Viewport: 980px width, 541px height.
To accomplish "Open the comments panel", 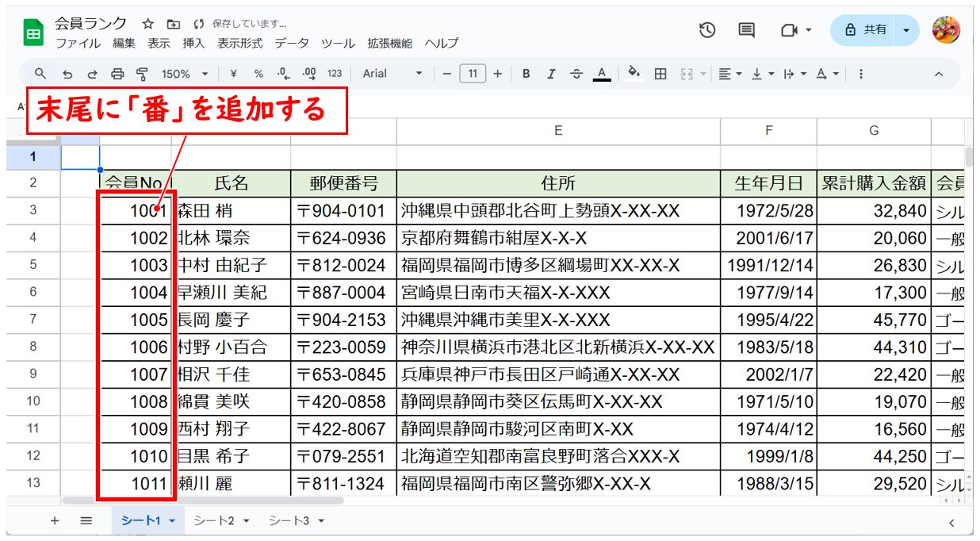I will 745,30.
